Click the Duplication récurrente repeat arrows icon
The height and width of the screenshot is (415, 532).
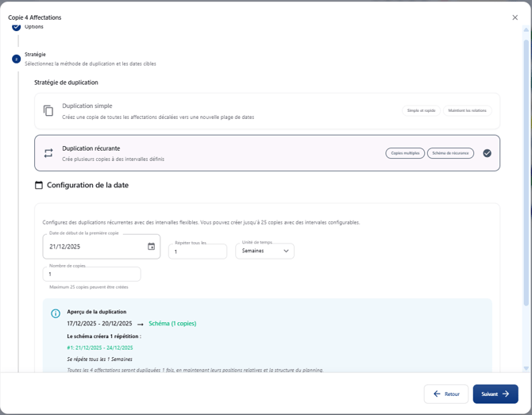click(x=48, y=153)
